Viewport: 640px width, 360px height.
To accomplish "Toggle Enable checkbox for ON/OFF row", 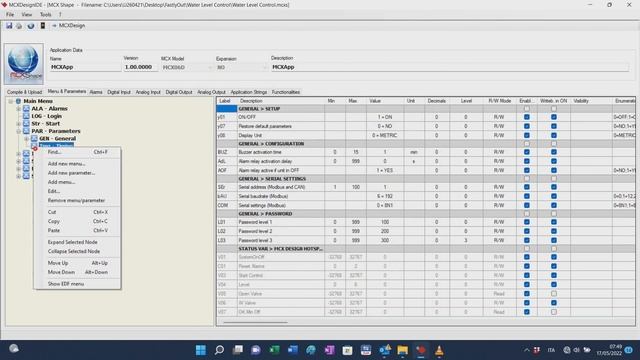I will (527, 117).
